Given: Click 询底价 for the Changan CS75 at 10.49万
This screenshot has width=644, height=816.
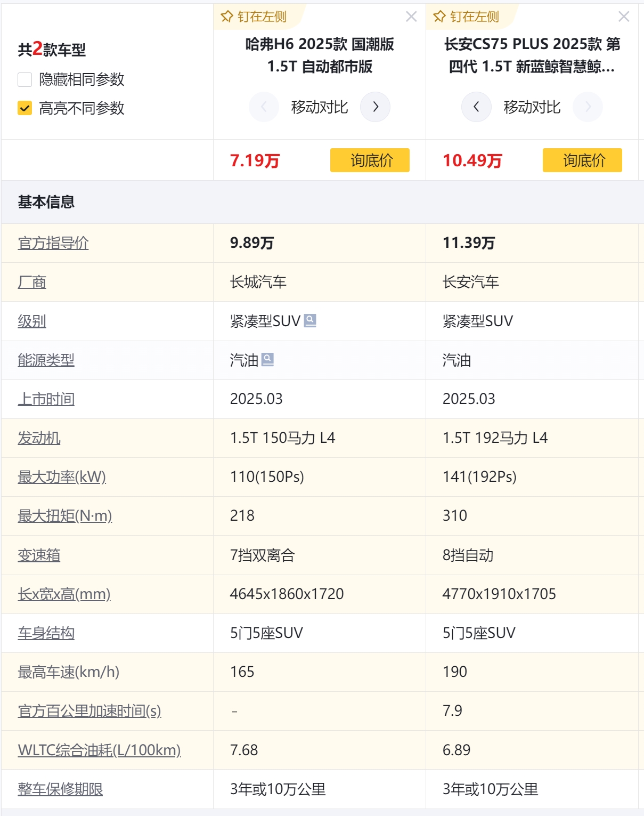Looking at the screenshot, I should click(x=582, y=160).
